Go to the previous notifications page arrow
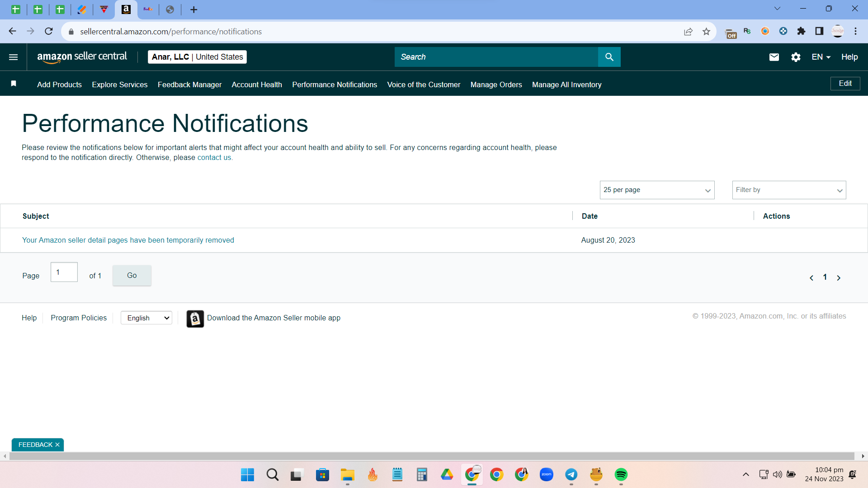 pyautogui.click(x=811, y=278)
